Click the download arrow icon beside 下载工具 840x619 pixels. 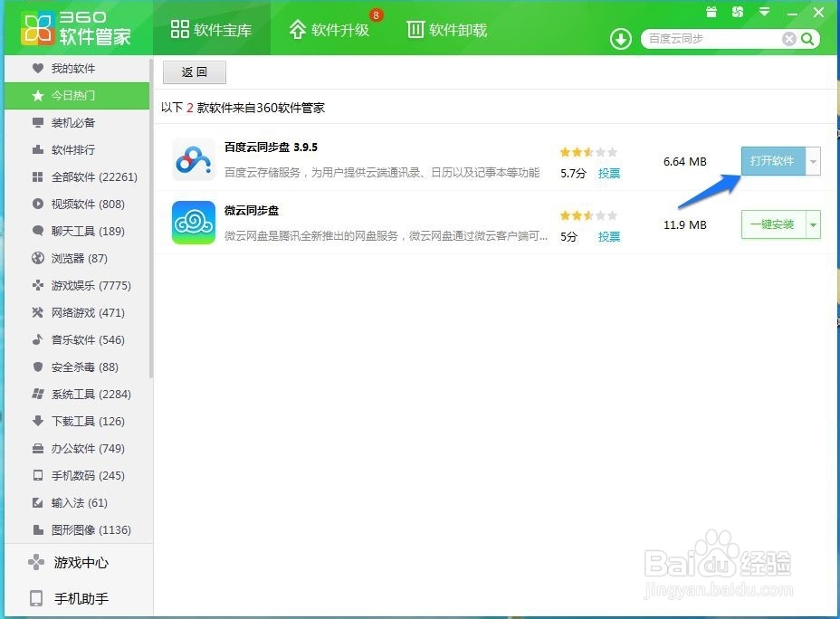click(37, 421)
